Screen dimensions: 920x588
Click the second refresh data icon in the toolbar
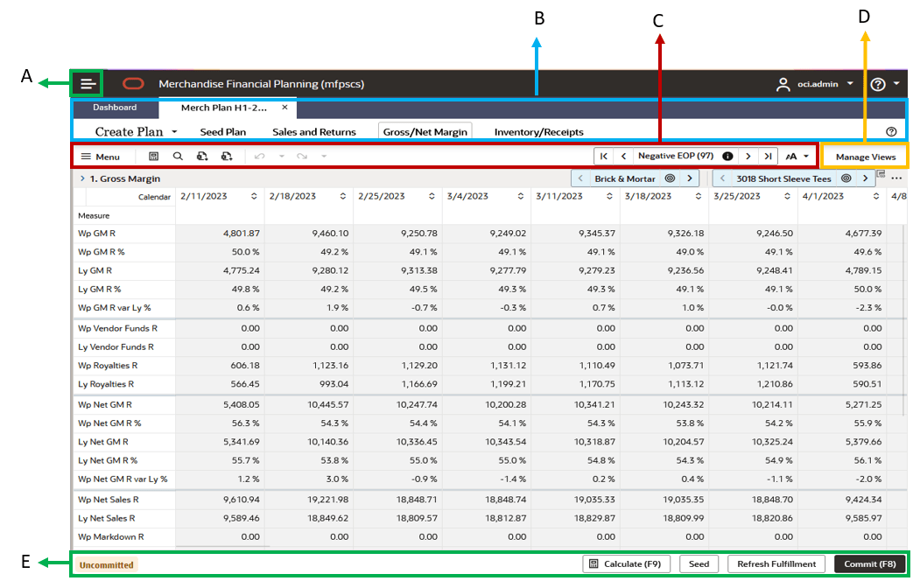(x=227, y=156)
